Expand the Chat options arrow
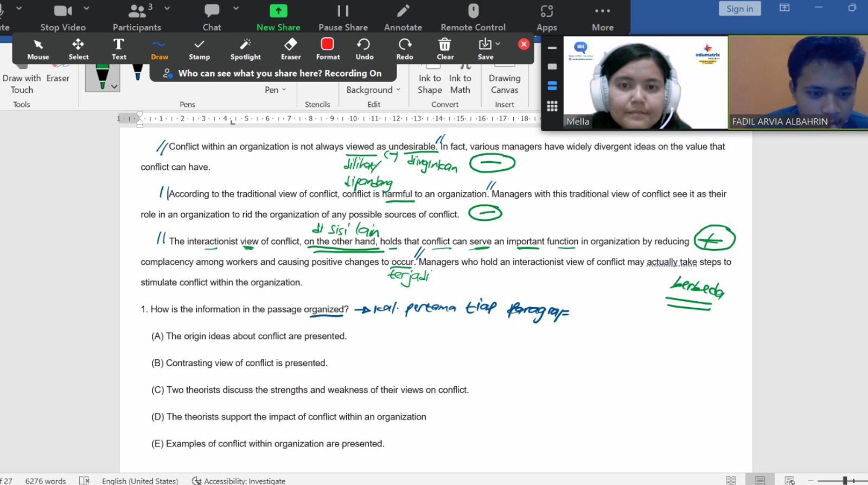 pos(236,9)
